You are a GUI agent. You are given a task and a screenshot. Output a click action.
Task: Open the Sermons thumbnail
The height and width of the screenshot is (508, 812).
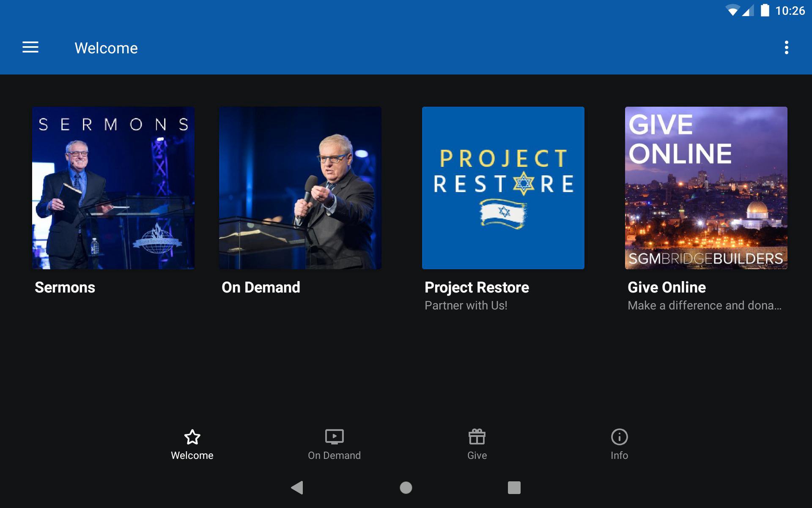pyautogui.click(x=113, y=188)
